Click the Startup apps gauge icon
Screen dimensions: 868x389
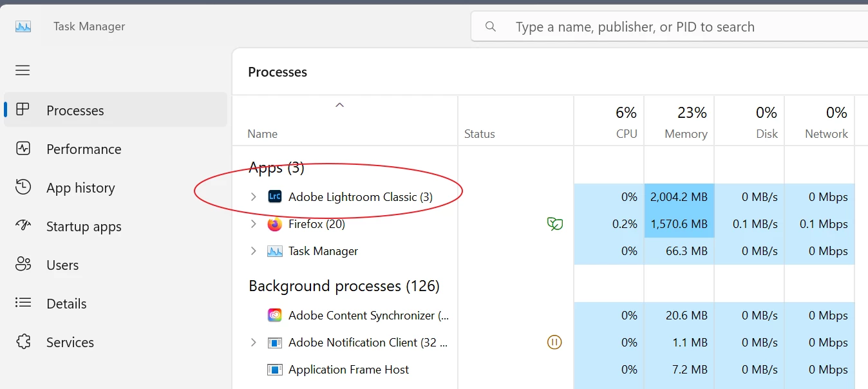pyautogui.click(x=23, y=226)
